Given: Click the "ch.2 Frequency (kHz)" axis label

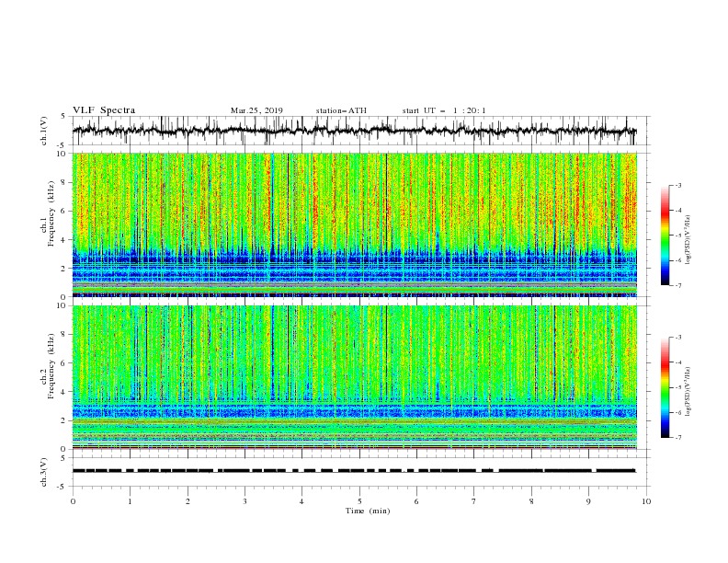Looking at the screenshot, I should [x=48, y=366].
